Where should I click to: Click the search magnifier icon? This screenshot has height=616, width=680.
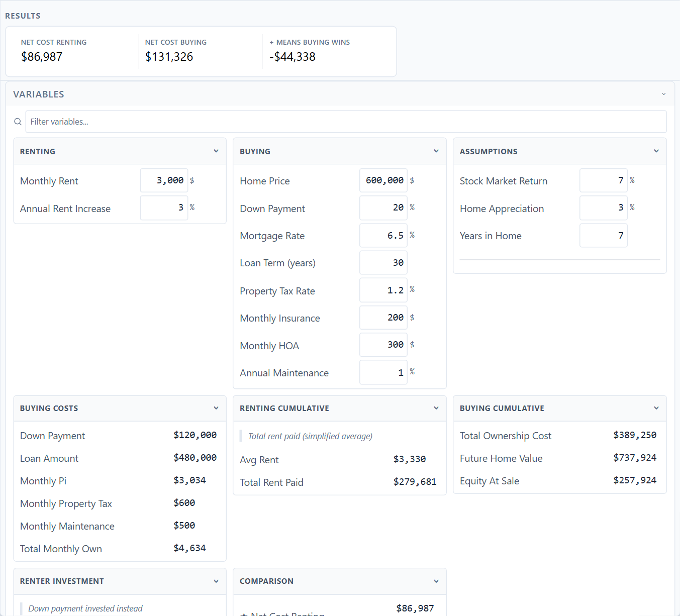tap(18, 122)
